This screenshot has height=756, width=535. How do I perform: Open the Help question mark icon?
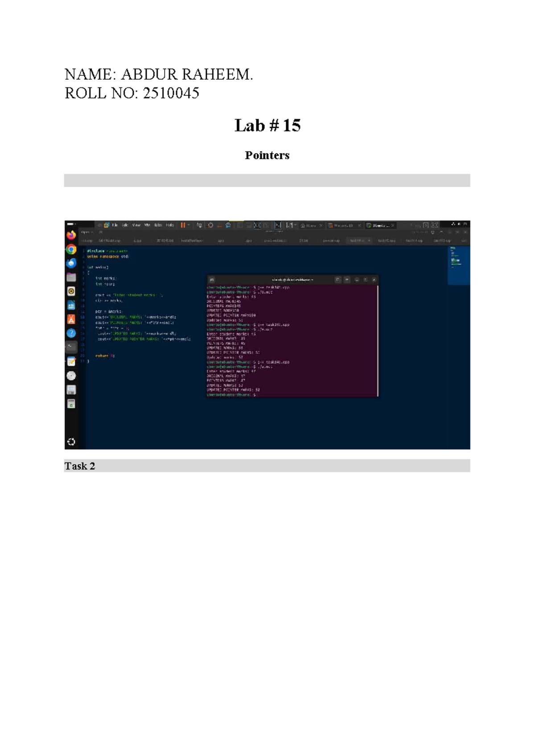click(71, 333)
